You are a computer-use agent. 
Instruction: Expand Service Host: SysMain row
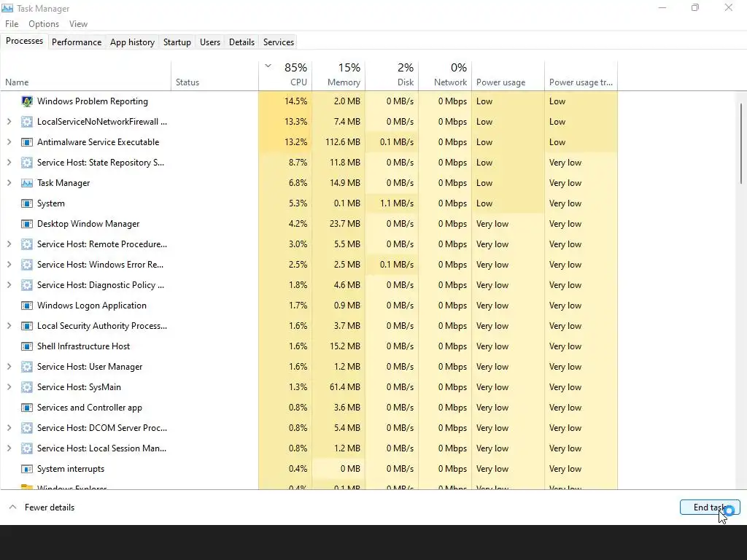(x=9, y=388)
